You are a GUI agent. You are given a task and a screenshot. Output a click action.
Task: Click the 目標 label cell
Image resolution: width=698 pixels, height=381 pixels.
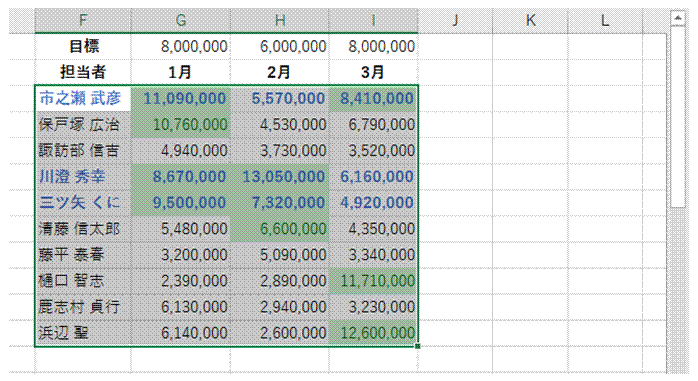click(83, 46)
